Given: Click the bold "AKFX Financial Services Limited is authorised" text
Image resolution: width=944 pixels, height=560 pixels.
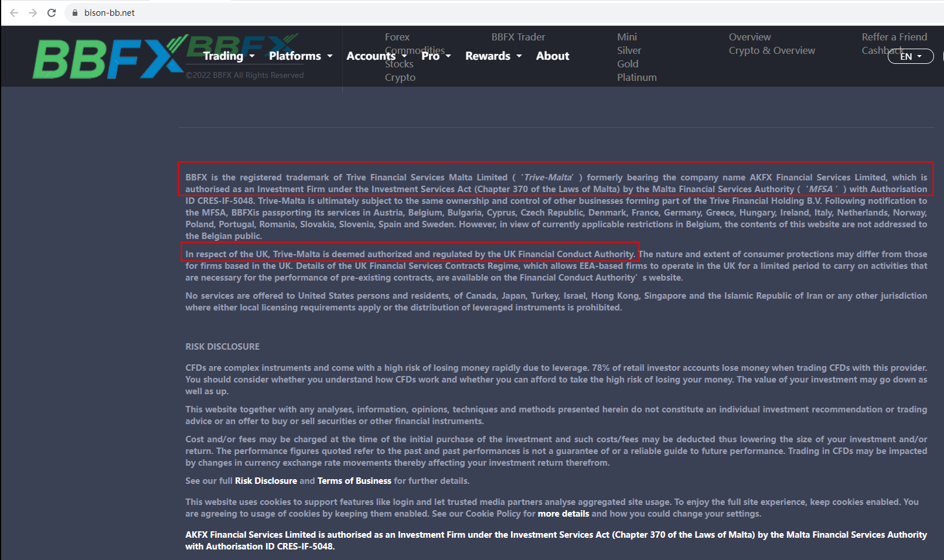Looking at the screenshot, I should coord(556,541).
